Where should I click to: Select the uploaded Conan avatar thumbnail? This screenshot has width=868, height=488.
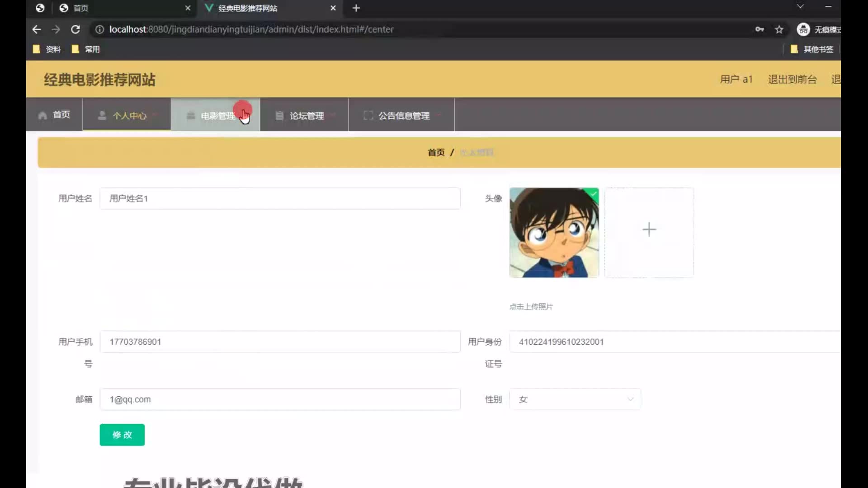point(554,232)
